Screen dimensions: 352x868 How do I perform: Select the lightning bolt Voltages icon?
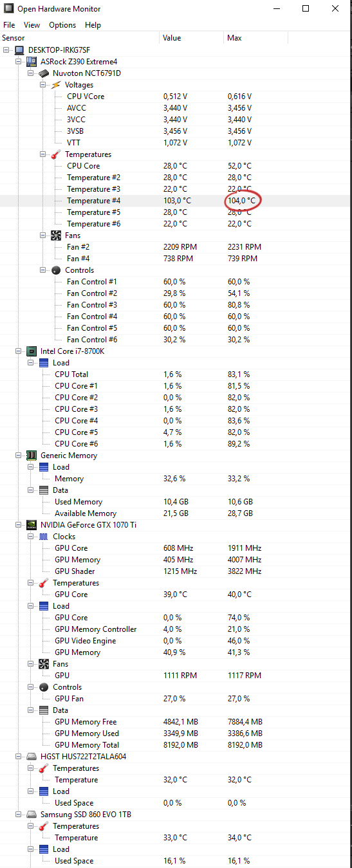[x=56, y=85]
